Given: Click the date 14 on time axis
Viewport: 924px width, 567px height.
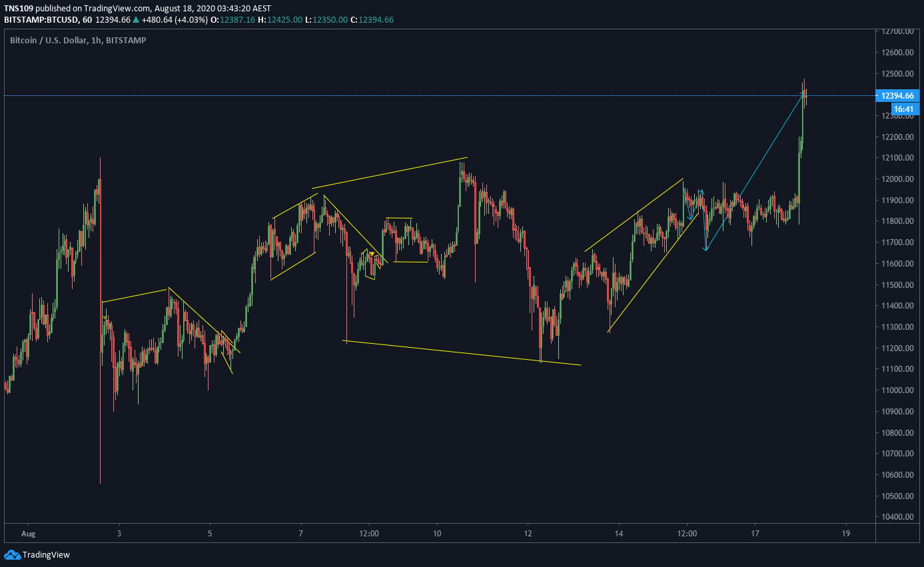Looking at the screenshot, I should 619,534.
